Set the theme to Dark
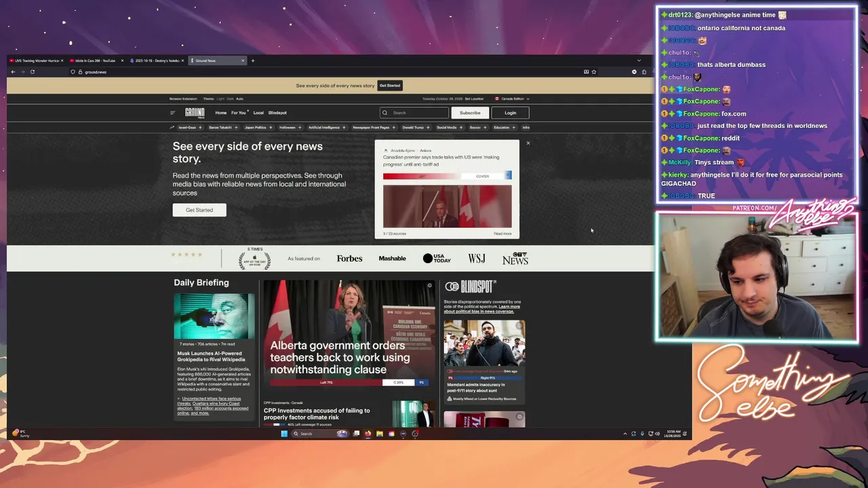 click(x=230, y=99)
